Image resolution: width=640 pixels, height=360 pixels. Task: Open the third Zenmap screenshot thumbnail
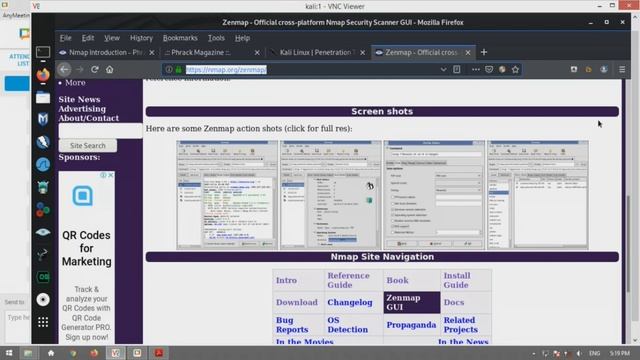[x=434, y=195]
